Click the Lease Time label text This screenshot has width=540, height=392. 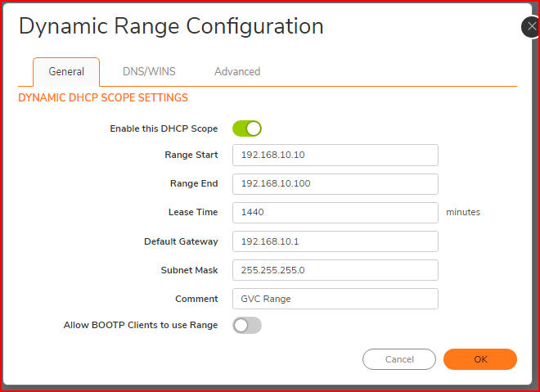point(193,212)
